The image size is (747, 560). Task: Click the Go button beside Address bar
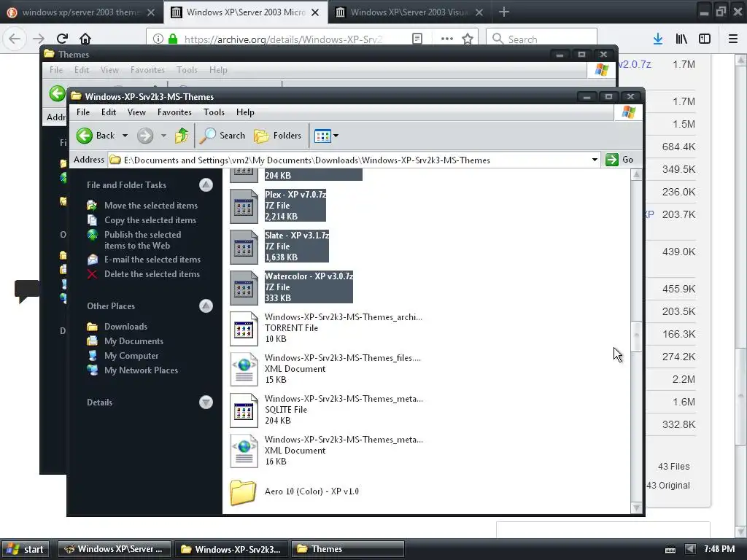coord(619,160)
